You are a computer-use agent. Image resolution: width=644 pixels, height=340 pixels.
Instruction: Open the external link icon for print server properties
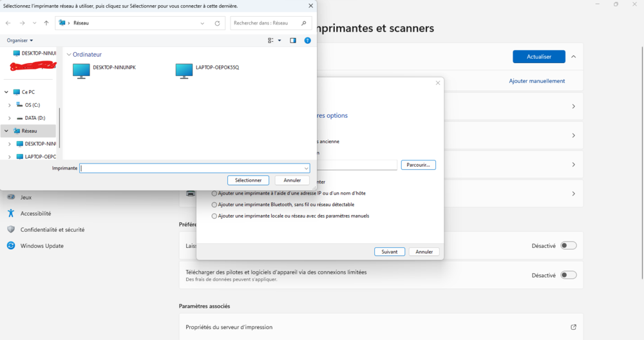point(573,327)
